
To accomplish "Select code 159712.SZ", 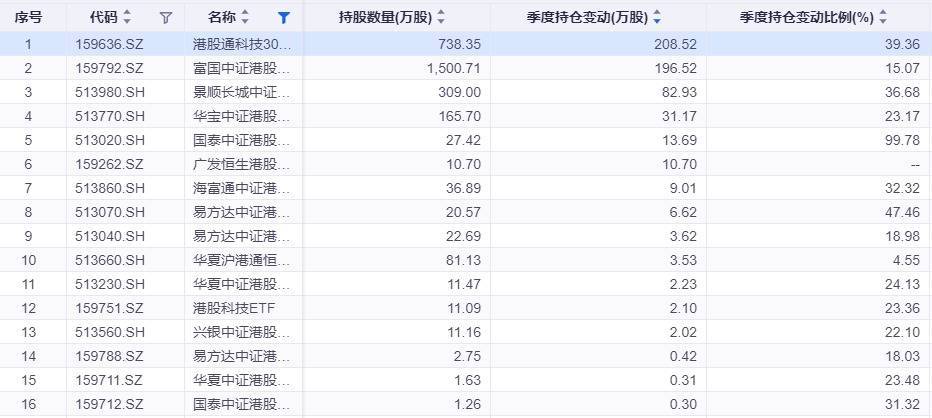I will coord(109,404).
